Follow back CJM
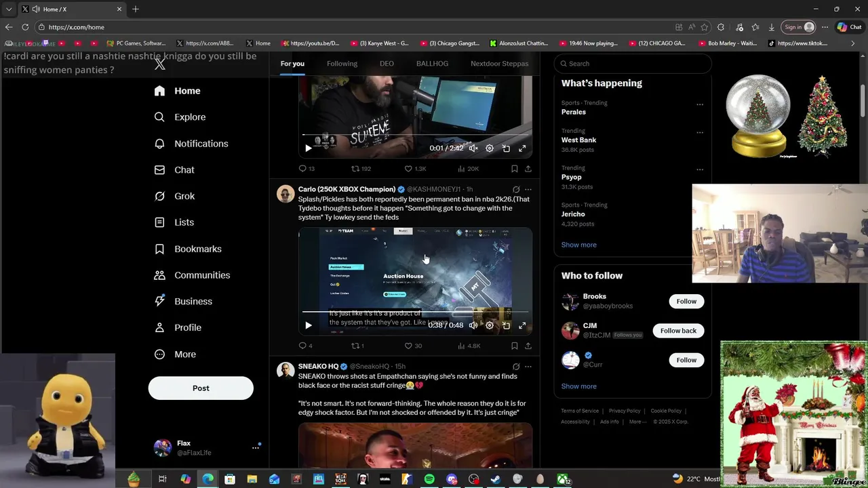The image size is (868, 488). tap(678, 331)
